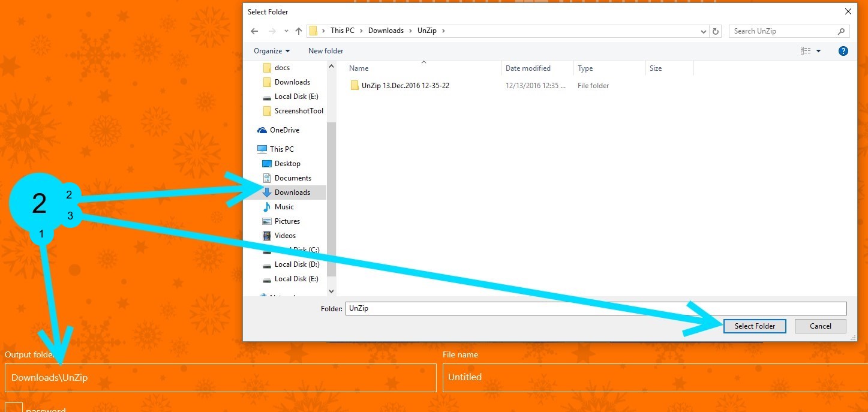Expand the chevron after UnZip breadcrumb
This screenshot has width=868, height=412.
[x=443, y=31]
